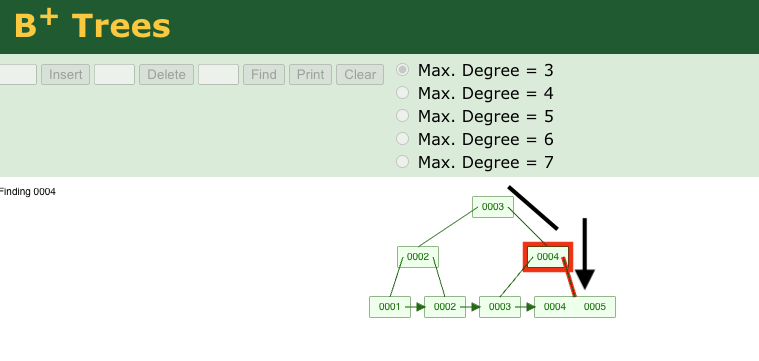Select Max. Degree = 4 radio button
The image size is (759, 361).
pos(402,92)
